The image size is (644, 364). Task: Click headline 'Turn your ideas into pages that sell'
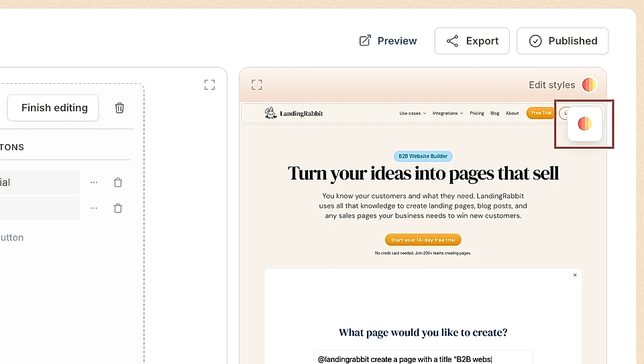coord(423,173)
